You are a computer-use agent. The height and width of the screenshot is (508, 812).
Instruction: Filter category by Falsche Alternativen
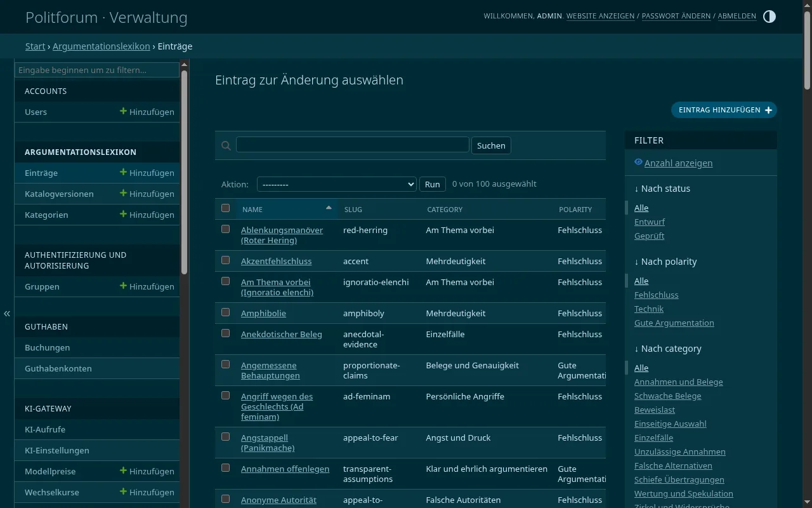(673, 465)
